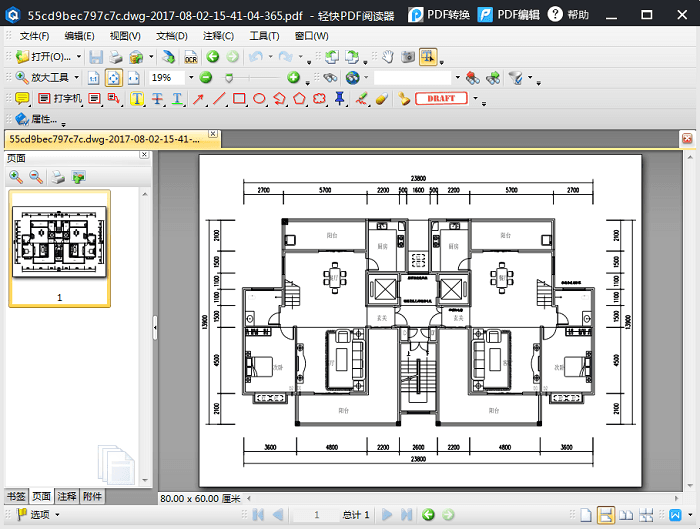Click the OCR icon in toolbar
The image size is (700, 529).
click(190, 57)
